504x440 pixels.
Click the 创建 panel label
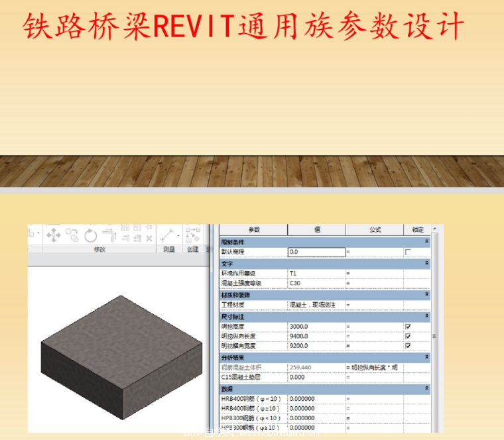193,249
